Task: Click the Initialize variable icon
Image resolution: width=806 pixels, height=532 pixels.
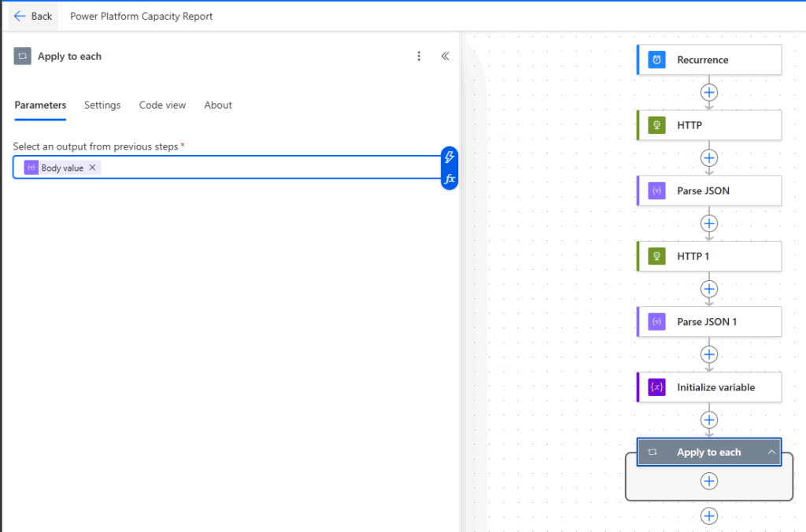Action: 656,387
